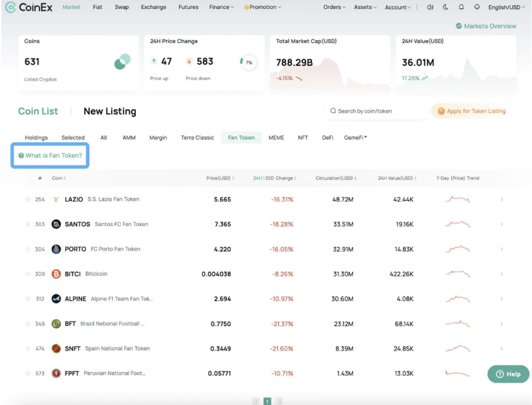Switch to the New Listing tab

[110, 111]
